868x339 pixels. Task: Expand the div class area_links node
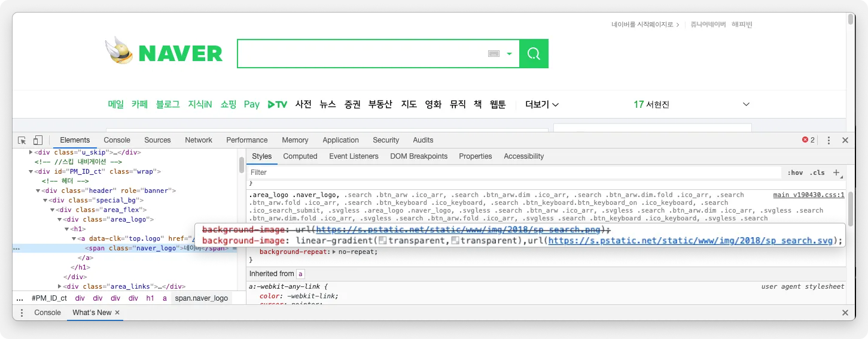60,286
